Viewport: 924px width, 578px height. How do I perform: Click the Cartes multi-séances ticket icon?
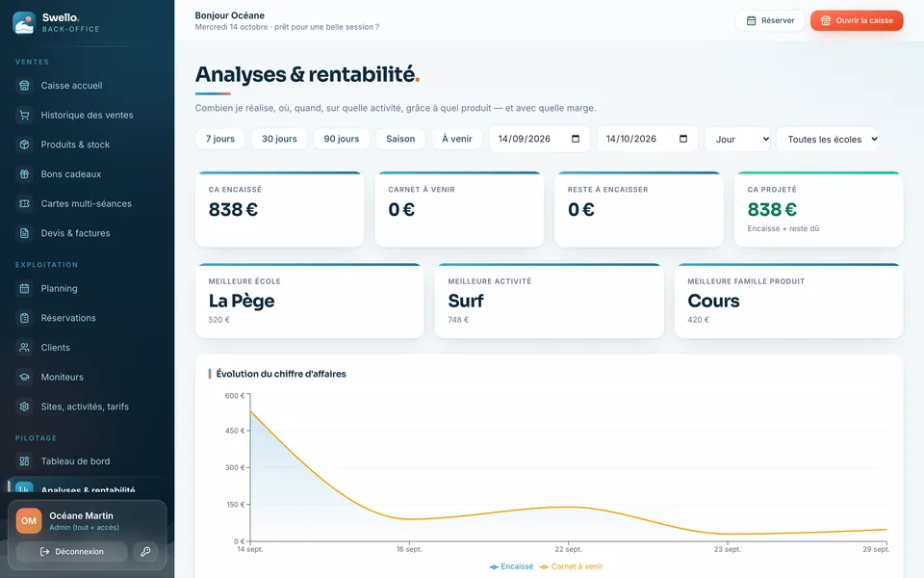[x=24, y=203]
